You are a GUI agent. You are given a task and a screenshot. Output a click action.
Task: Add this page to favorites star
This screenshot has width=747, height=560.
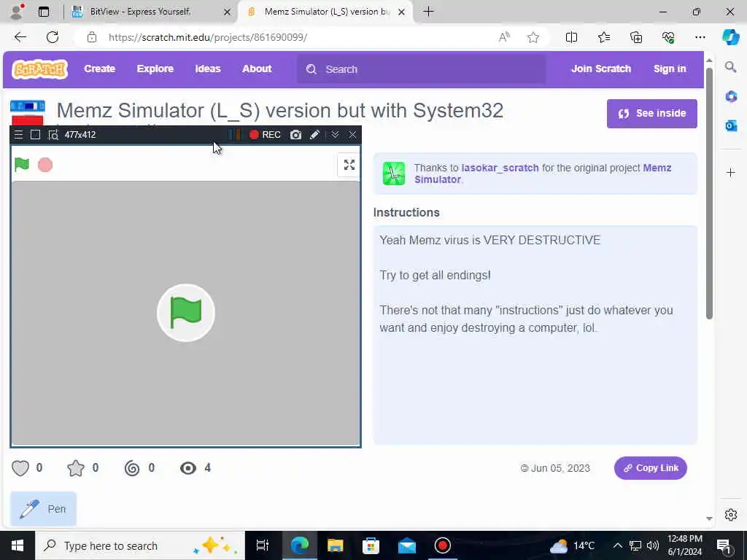pos(533,37)
